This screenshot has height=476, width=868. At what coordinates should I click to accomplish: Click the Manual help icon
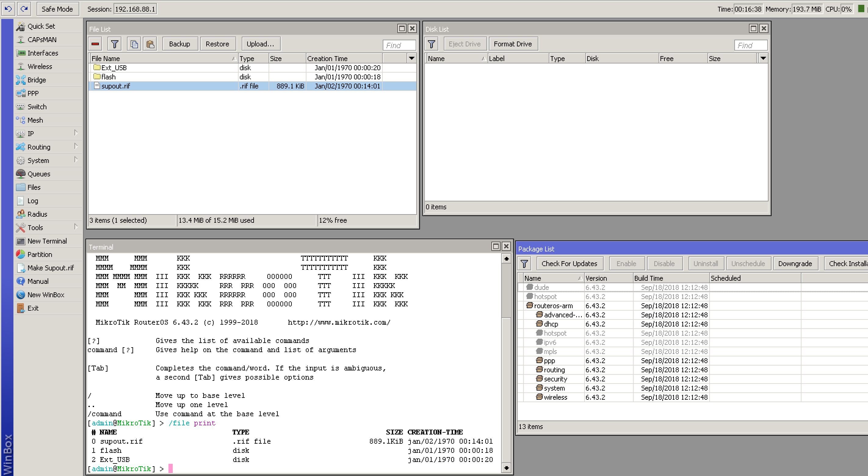coord(20,281)
